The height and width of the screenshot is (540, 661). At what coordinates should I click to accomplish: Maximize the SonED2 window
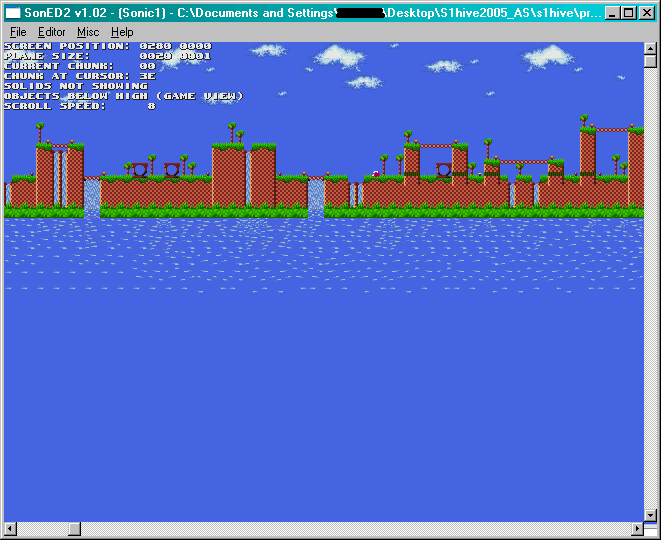(x=628, y=13)
